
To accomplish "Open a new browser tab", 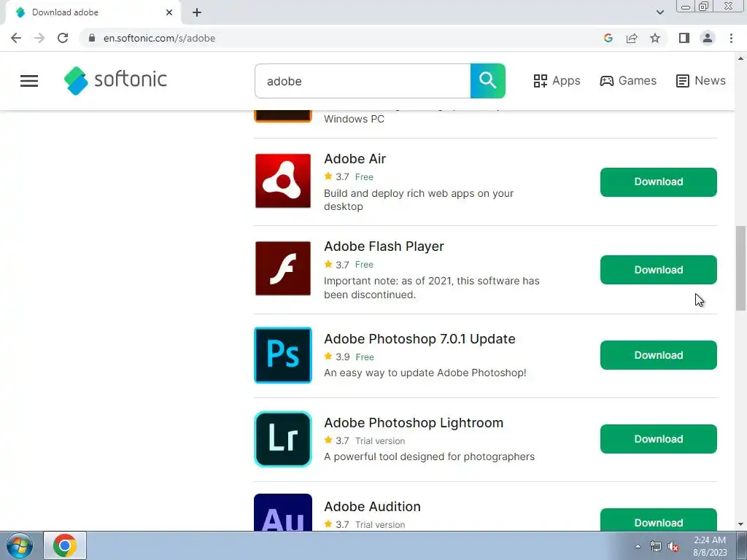I will tap(197, 12).
